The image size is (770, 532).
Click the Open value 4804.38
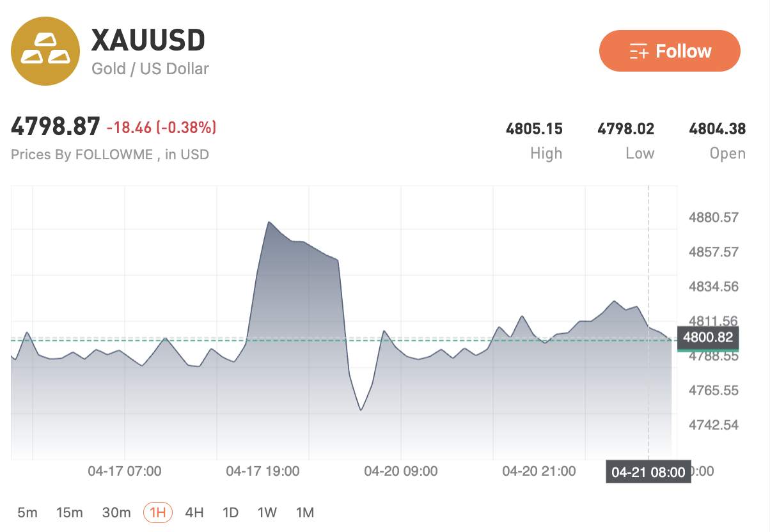pyautogui.click(x=717, y=129)
